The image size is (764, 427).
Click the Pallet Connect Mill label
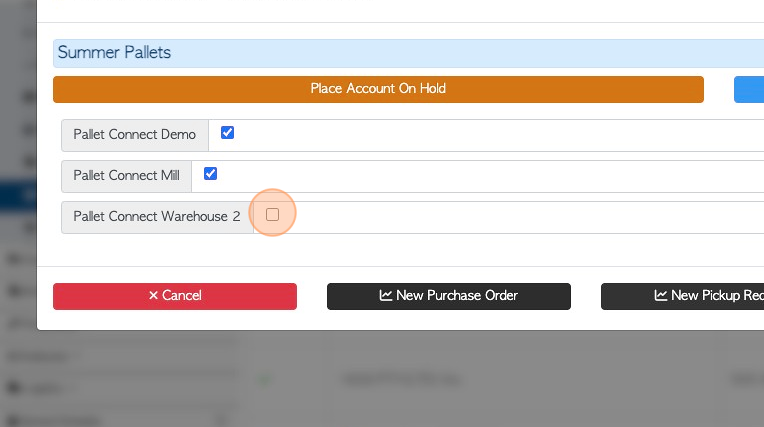[x=126, y=175]
